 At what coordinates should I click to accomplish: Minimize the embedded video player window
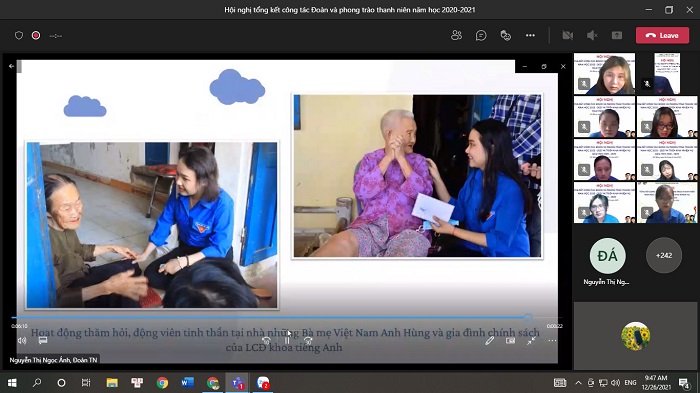coord(525,66)
